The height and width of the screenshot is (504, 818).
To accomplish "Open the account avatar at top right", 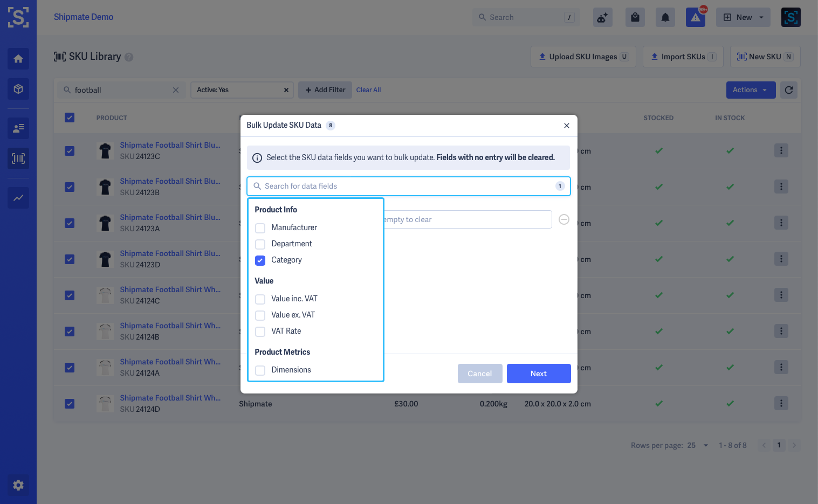I will click(x=791, y=17).
